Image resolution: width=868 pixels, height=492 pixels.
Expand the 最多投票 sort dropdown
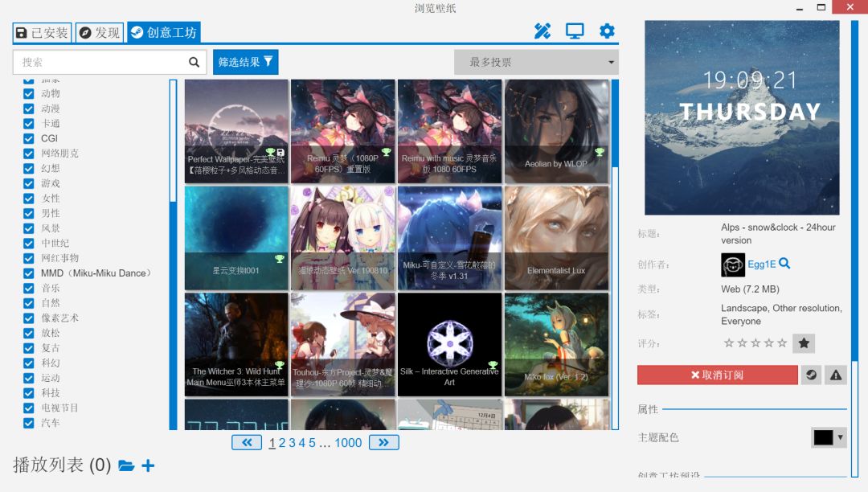point(535,62)
